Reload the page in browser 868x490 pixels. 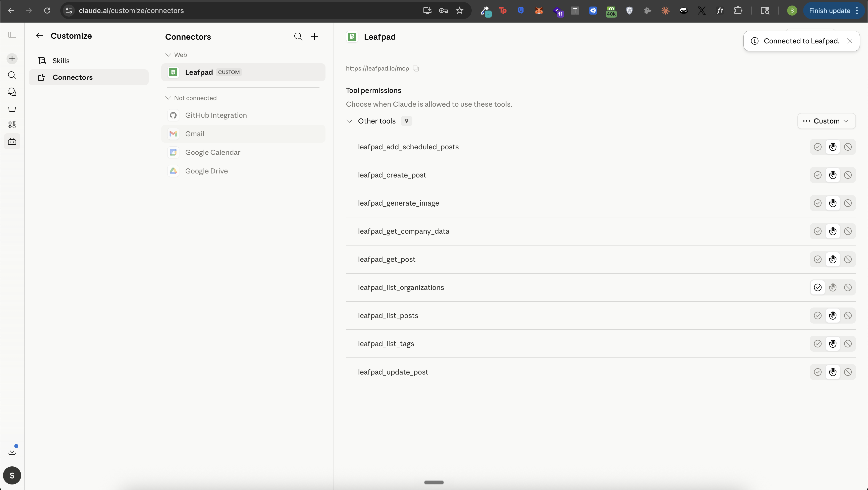pos(47,11)
